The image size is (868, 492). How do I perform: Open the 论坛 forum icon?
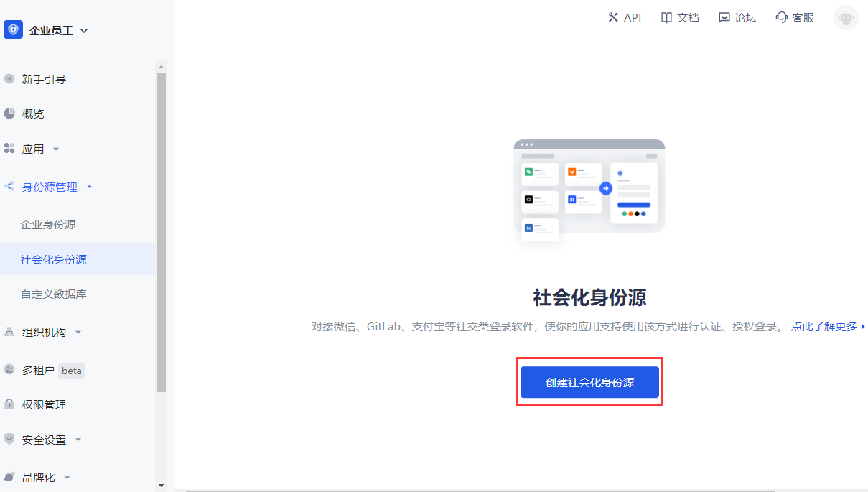[x=724, y=17]
